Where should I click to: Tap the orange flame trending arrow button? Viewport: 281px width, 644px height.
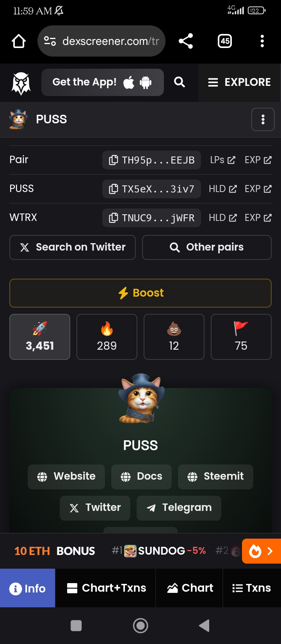(x=261, y=551)
